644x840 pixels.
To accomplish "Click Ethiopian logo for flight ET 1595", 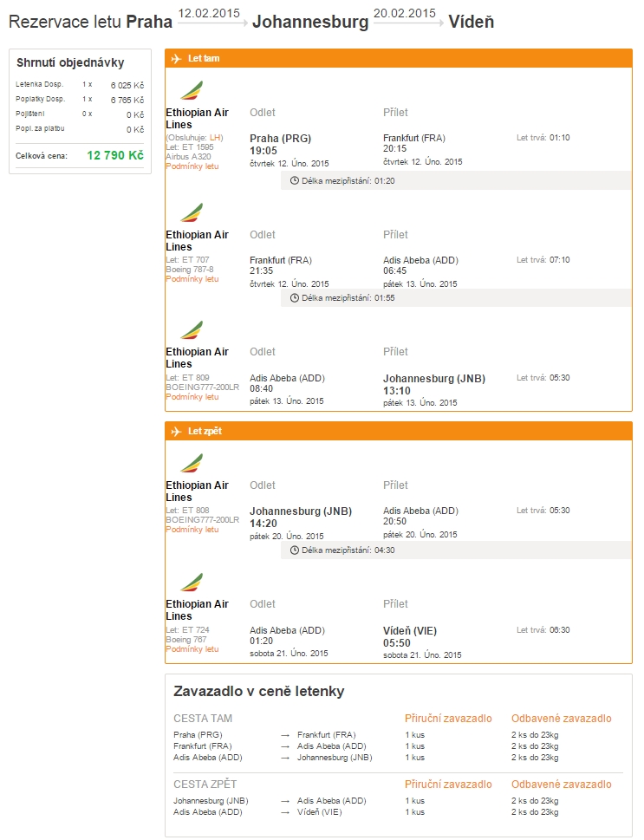I will pyautogui.click(x=192, y=90).
